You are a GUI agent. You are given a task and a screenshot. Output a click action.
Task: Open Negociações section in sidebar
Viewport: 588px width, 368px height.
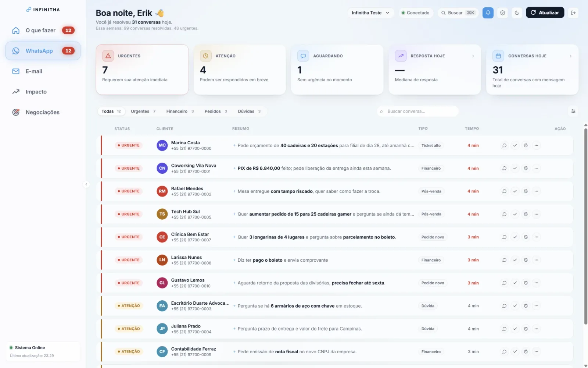click(x=43, y=112)
